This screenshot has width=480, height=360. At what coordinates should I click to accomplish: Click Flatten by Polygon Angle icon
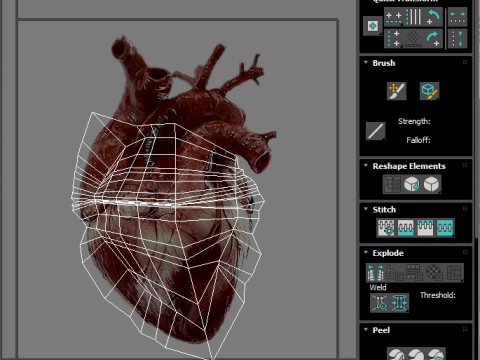395,273
